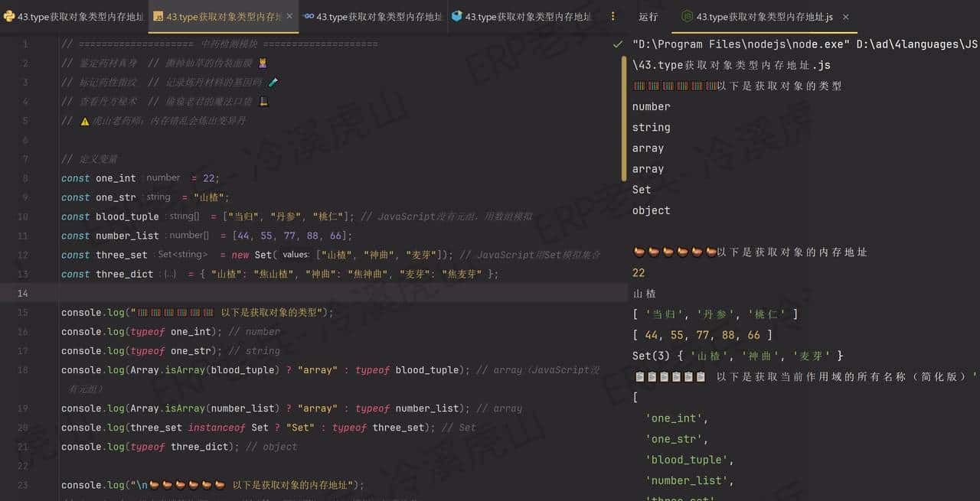Click line number 14 in the gutter
The width and height of the screenshot is (980, 501).
click(x=25, y=293)
